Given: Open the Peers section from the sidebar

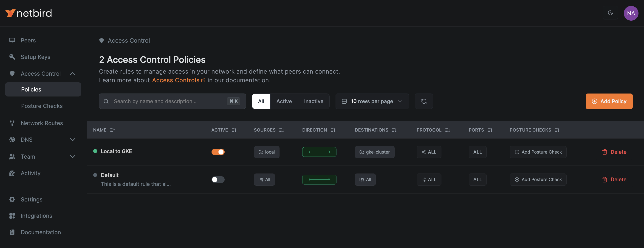Looking at the screenshot, I should point(28,40).
